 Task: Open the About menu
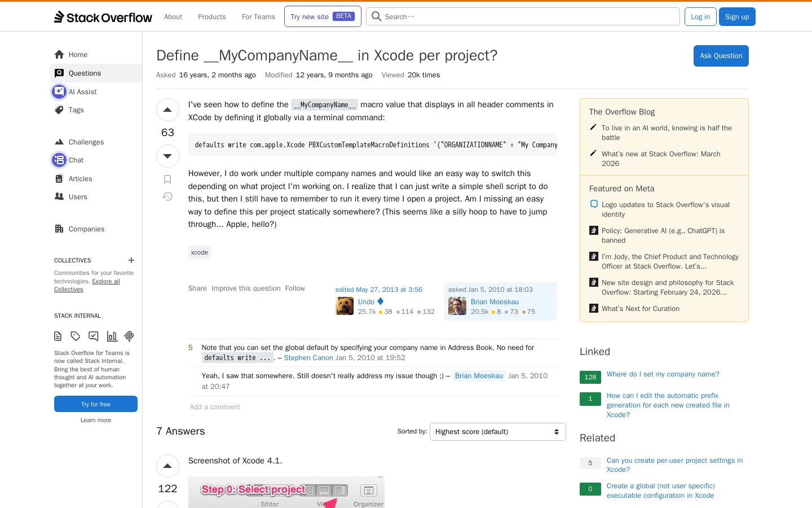click(173, 17)
